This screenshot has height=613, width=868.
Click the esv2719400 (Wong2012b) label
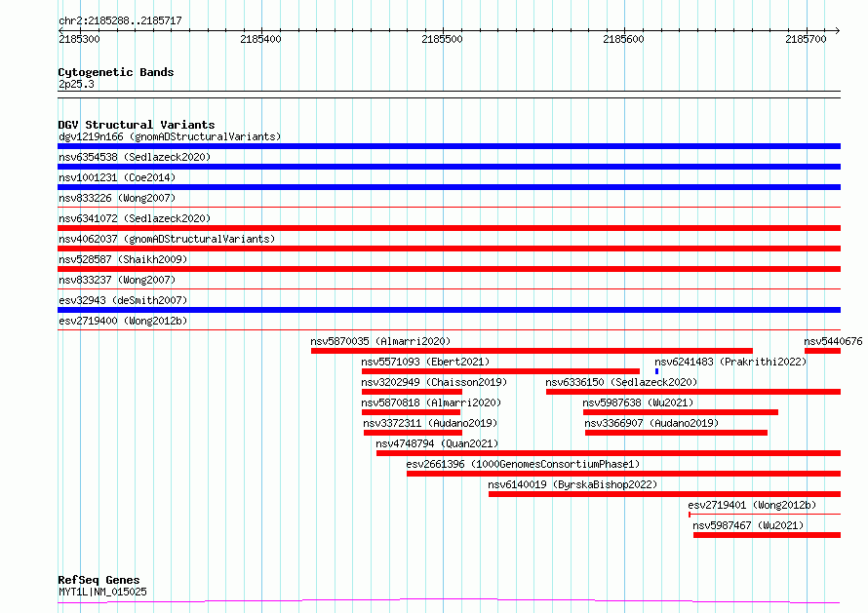click(x=123, y=321)
